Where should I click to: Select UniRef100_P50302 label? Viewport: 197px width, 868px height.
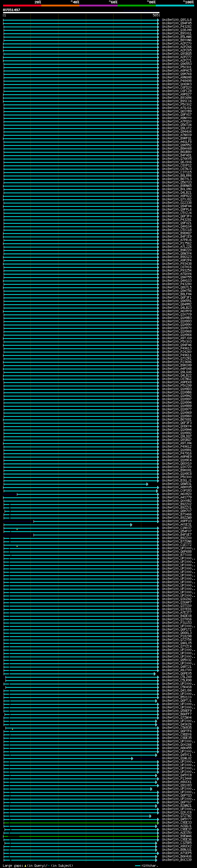(x=177, y=104)
